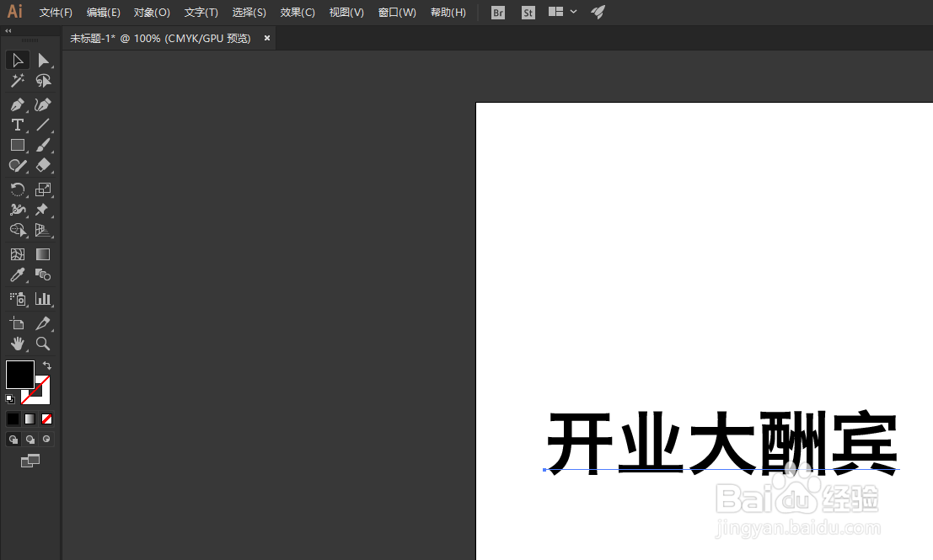Select the Hand tool
Viewport: 933px width, 560px height.
[17, 344]
